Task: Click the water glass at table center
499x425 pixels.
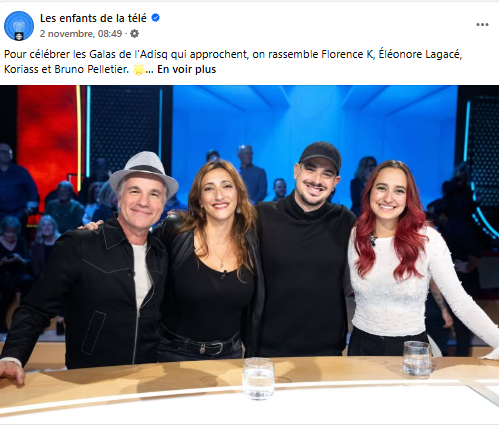Action: (x=258, y=378)
